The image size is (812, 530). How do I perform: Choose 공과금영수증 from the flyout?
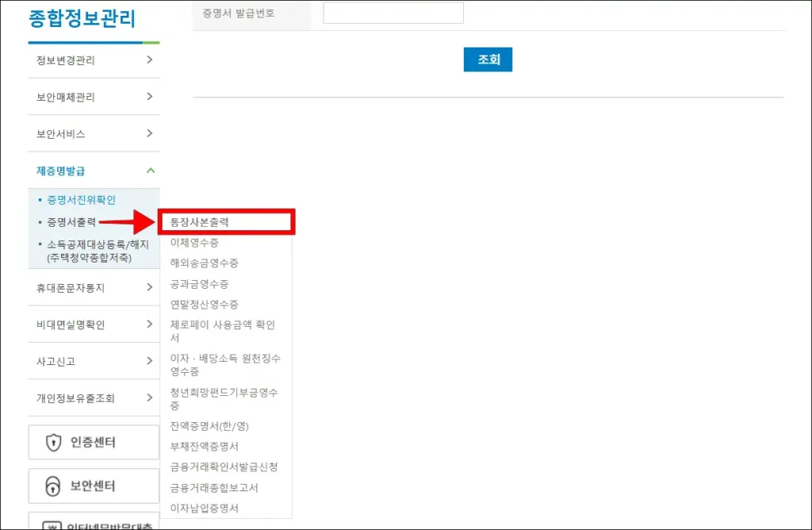[199, 284]
